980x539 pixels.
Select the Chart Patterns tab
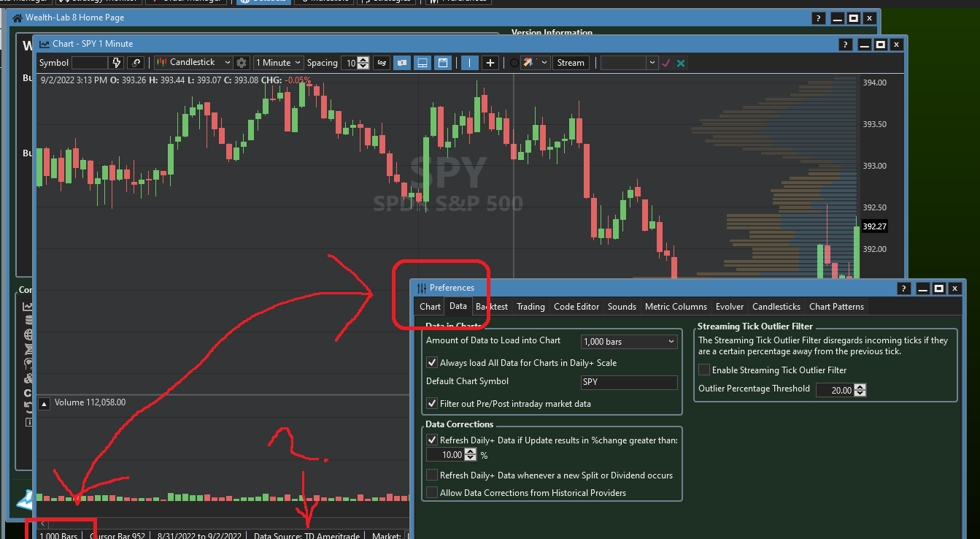pyautogui.click(x=836, y=307)
